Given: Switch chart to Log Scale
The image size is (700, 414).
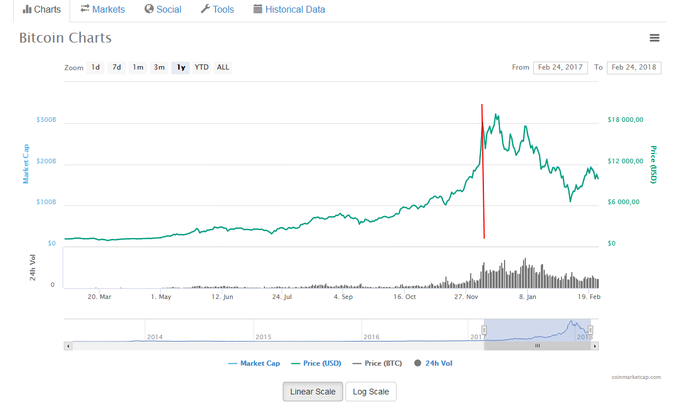Looking at the screenshot, I should coord(370,391).
